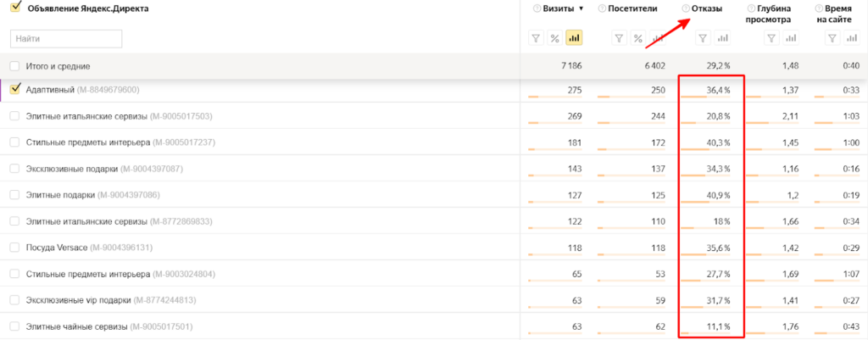Click the filter icon under Визиты
The width and height of the screenshot is (868, 340).
point(536,38)
